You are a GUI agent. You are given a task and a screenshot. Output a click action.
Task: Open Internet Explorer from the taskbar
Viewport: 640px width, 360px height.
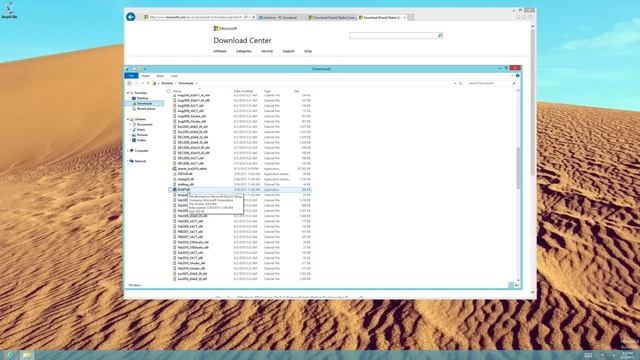[x=11, y=355]
